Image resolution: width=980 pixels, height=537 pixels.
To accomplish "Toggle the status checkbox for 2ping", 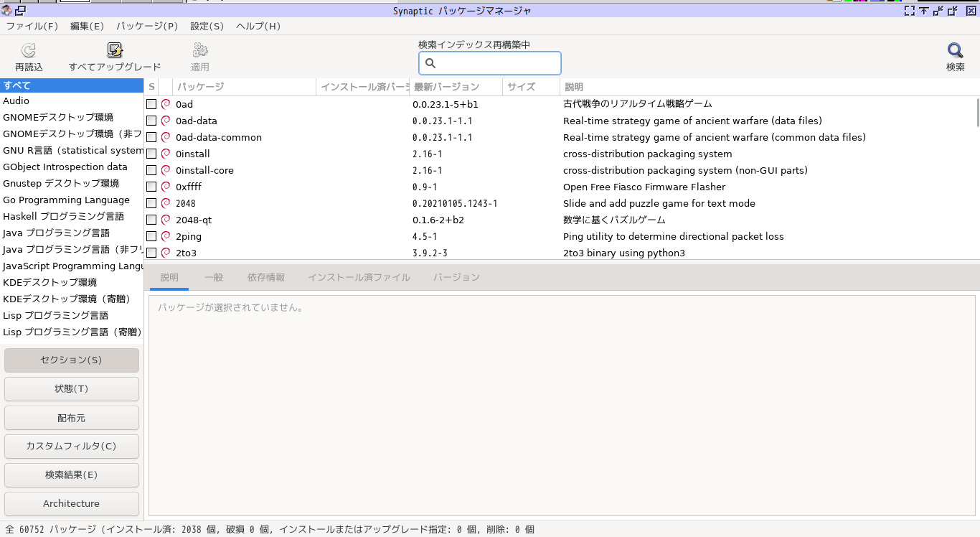I will click(151, 236).
